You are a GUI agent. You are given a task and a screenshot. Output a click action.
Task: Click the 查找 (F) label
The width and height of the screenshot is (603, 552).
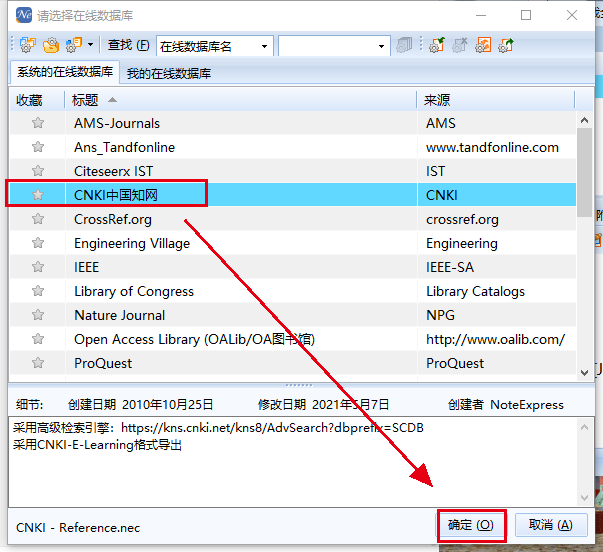[128, 45]
